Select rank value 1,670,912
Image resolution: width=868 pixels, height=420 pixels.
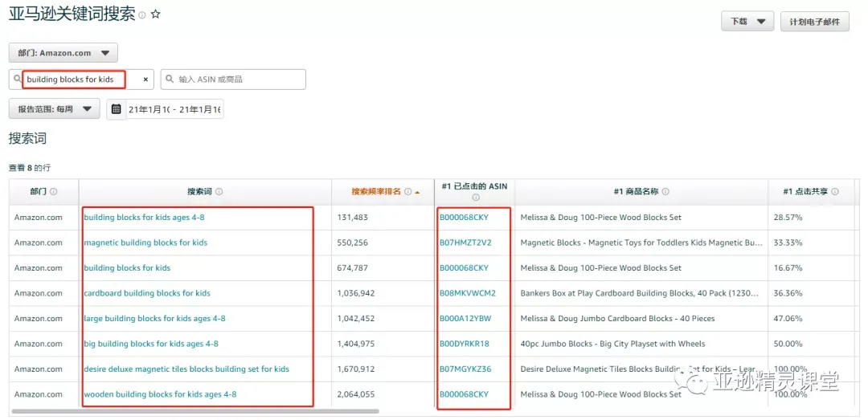[x=356, y=369]
